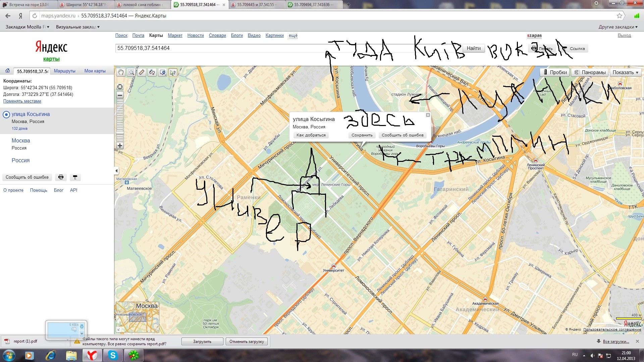Open the API link
644x362 pixels.
73,190
